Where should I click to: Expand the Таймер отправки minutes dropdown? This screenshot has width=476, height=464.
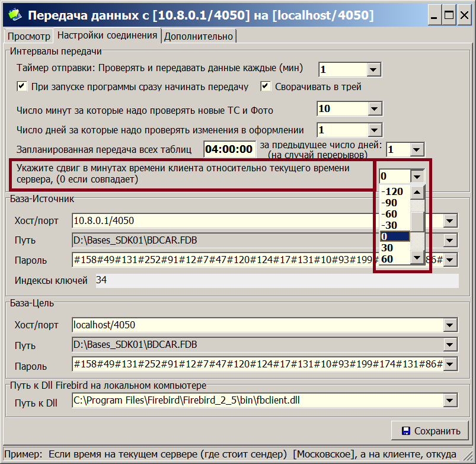coord(373,70)
